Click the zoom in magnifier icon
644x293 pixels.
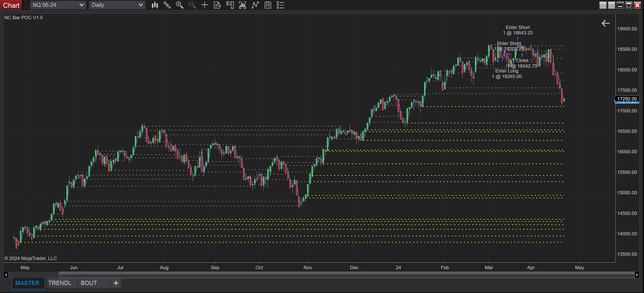coord(180,5)
